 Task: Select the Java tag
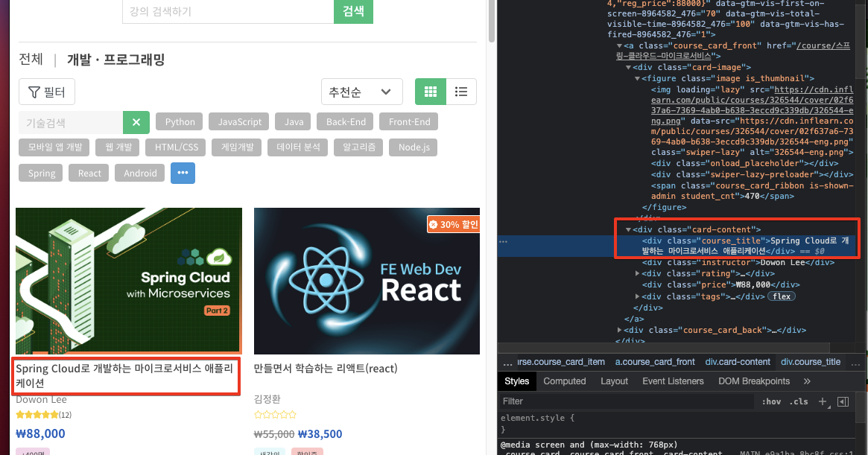click(294, 122)
